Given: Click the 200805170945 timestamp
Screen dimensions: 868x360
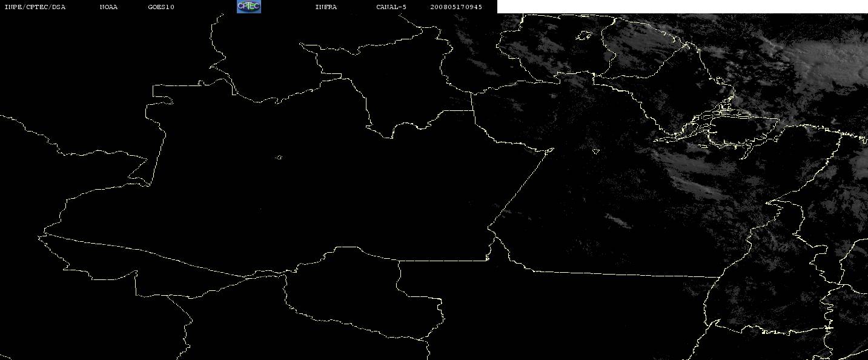Looking at the screenshot, I should click(456, 7).
